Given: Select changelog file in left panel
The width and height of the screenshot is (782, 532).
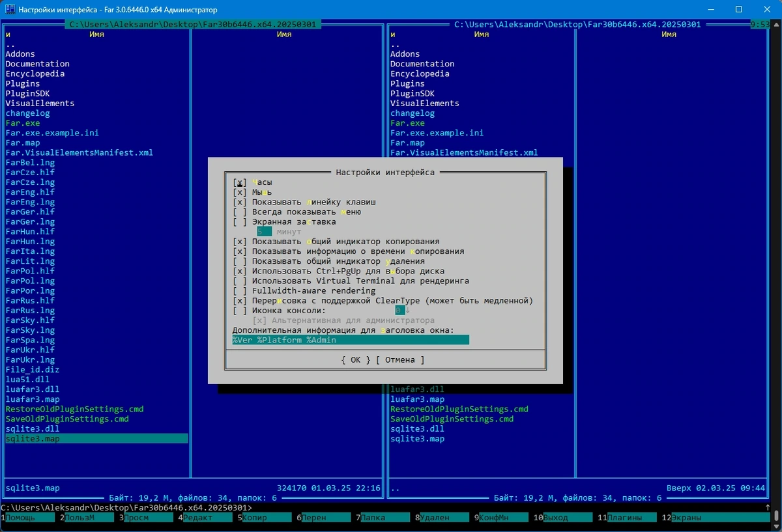Looking at the screenshot, I should click(x=27, y=113).
